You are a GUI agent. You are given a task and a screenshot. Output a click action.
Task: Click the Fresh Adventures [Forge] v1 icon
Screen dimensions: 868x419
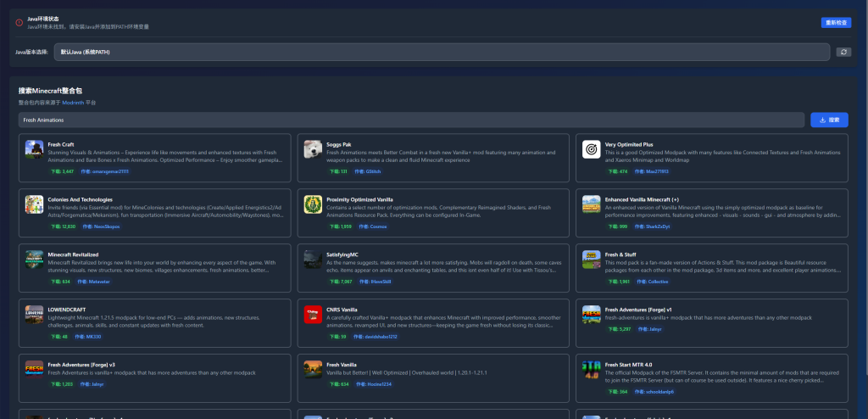coord(591,314)
